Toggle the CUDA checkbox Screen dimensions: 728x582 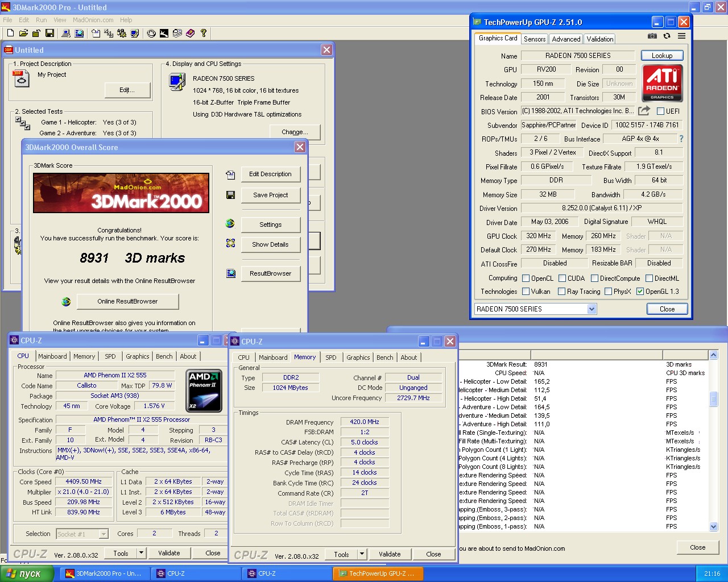click(x=562, y=278)
